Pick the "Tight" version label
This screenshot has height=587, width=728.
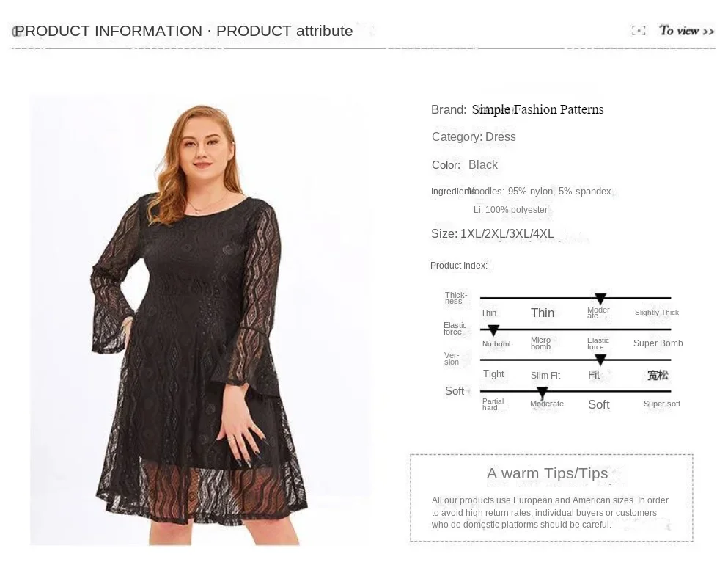pyautogui.click(x=493, y=374)
